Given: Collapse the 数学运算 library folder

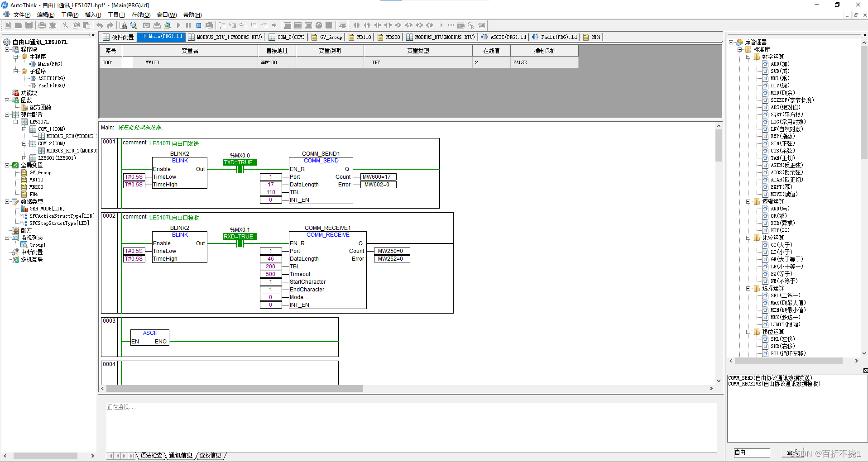Looking at the screenshot, I should (748, 57).
